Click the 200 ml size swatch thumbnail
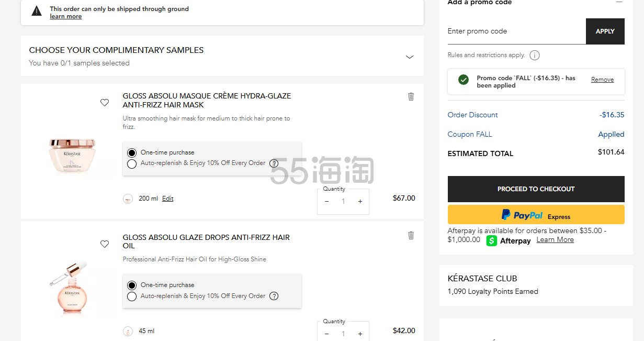The width and height of the screenshot is (644, 341). click(128, 199)
